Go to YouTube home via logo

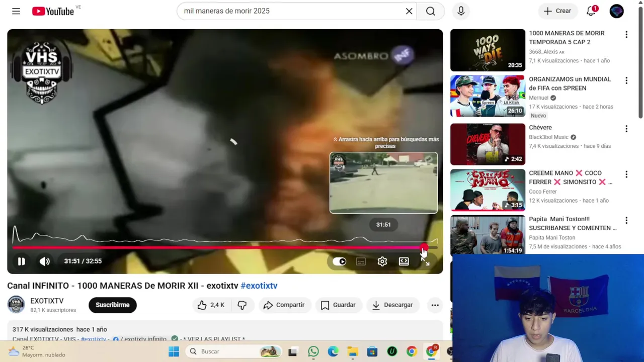pos(53,11)
